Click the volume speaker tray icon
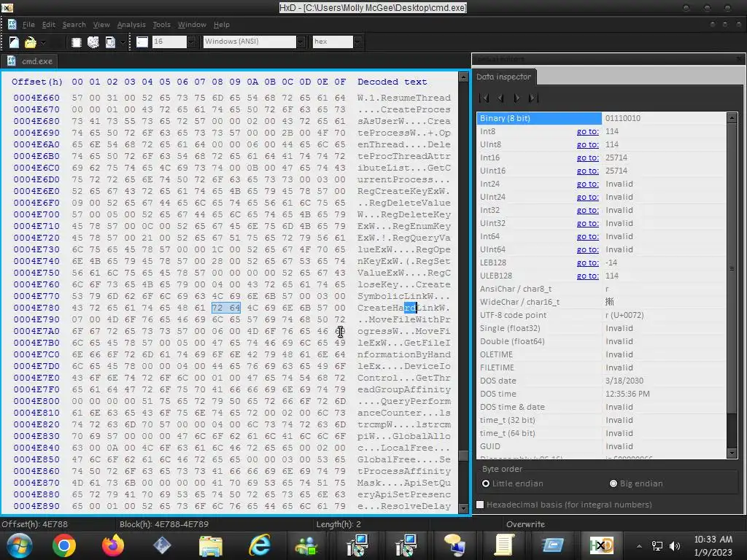Screen dimensions: 747x560 click(675, 546)
